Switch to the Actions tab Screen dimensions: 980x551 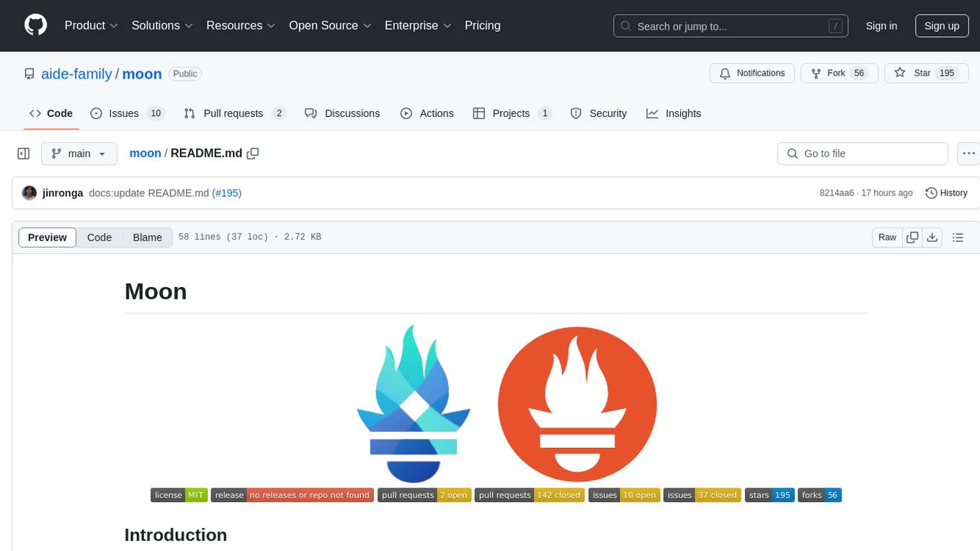point(427,113)
